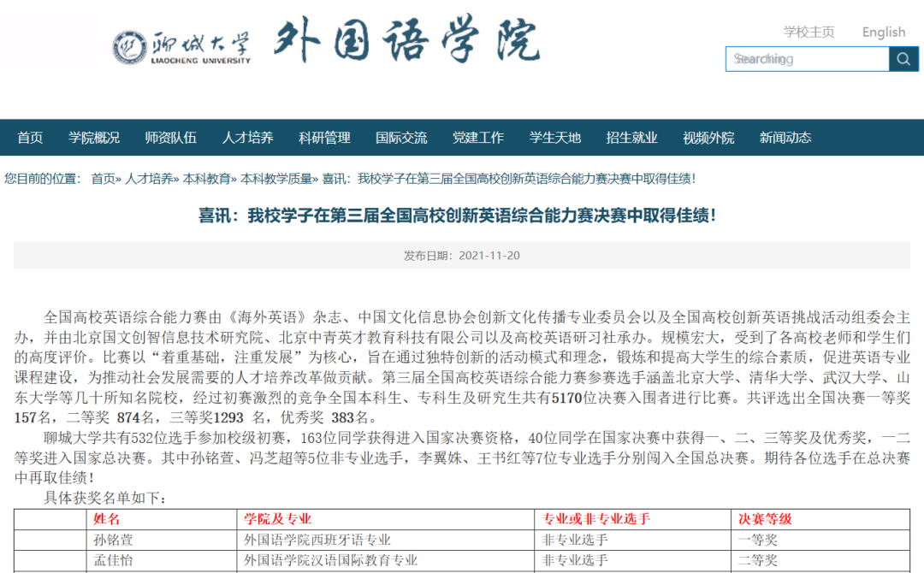Switch to the English site link
Image resolution: width=924 pixels, height=573 pixels.
pyautogui.click(x=883, y=32)
